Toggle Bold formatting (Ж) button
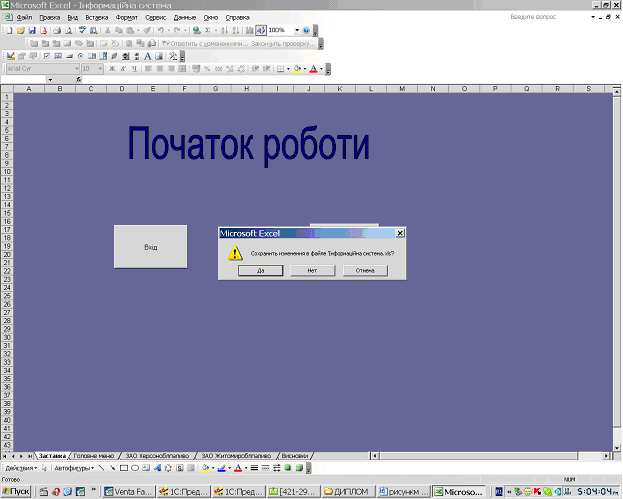623x499 pixels. pos(111,69)
